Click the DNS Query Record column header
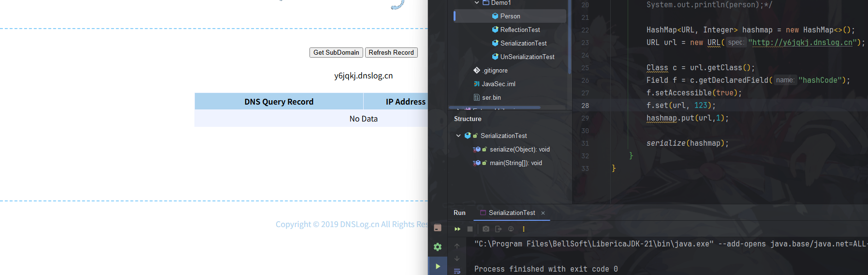This screenshot has width=868, height=275. [x=279, y=102]
